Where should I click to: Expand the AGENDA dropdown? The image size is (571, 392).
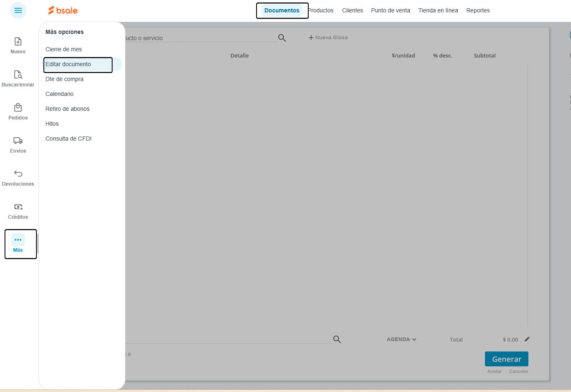tap(401, 339)
